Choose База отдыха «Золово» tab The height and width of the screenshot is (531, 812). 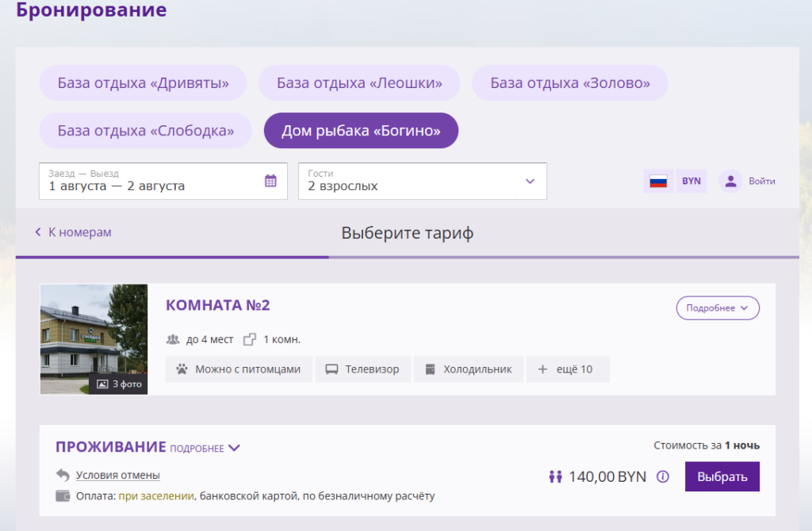569,82
